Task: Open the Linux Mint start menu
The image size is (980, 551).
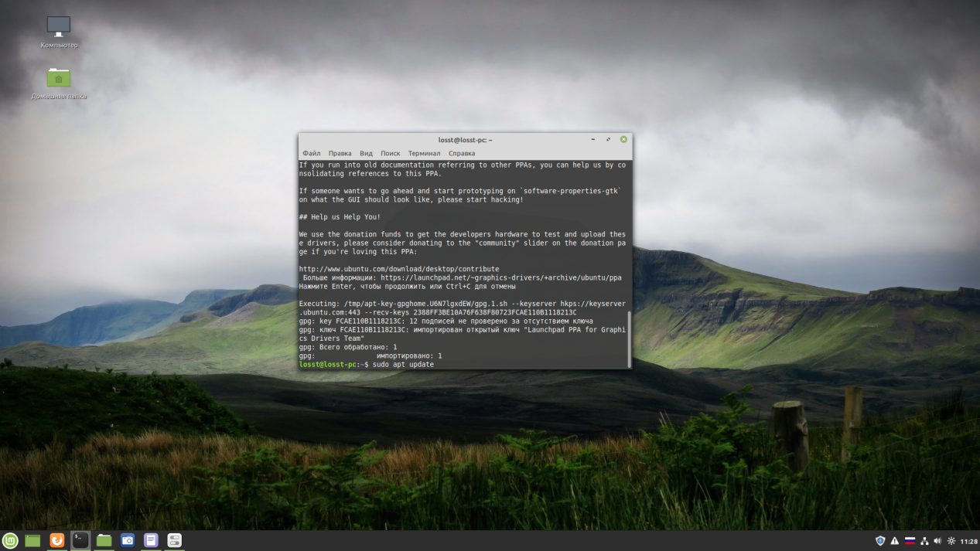Action: tap(10, 541)
